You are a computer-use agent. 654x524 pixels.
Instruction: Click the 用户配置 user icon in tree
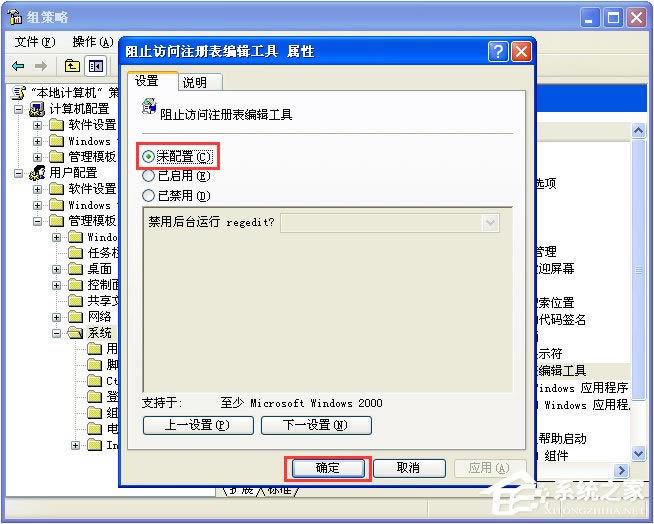pos(37,173)
